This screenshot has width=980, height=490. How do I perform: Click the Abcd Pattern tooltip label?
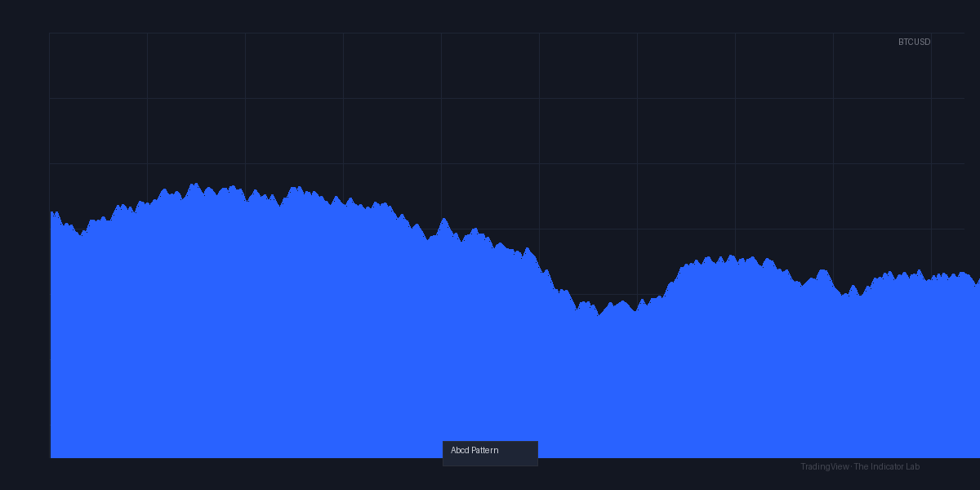click(x=490, y=453)
